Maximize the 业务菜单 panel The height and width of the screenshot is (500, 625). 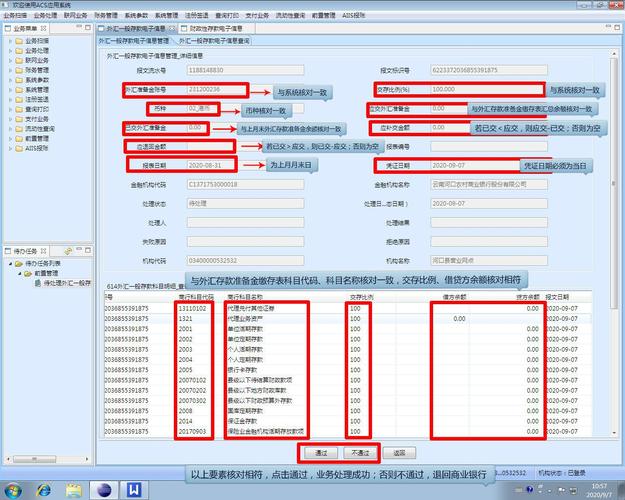coord(88,27)
